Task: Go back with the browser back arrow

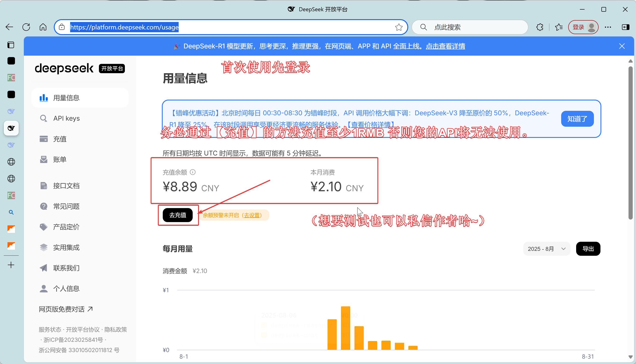Action: click(x=10, y=27)
